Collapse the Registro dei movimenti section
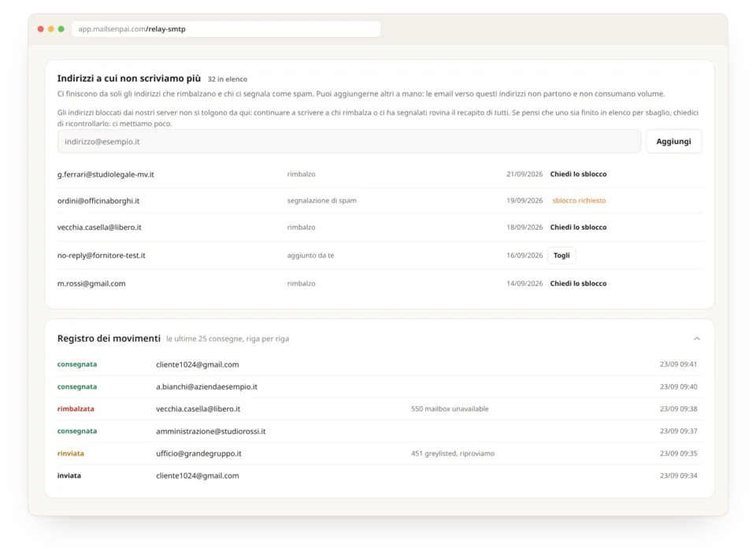The height and width of the screenshot is (559, 756). (697, 339)
